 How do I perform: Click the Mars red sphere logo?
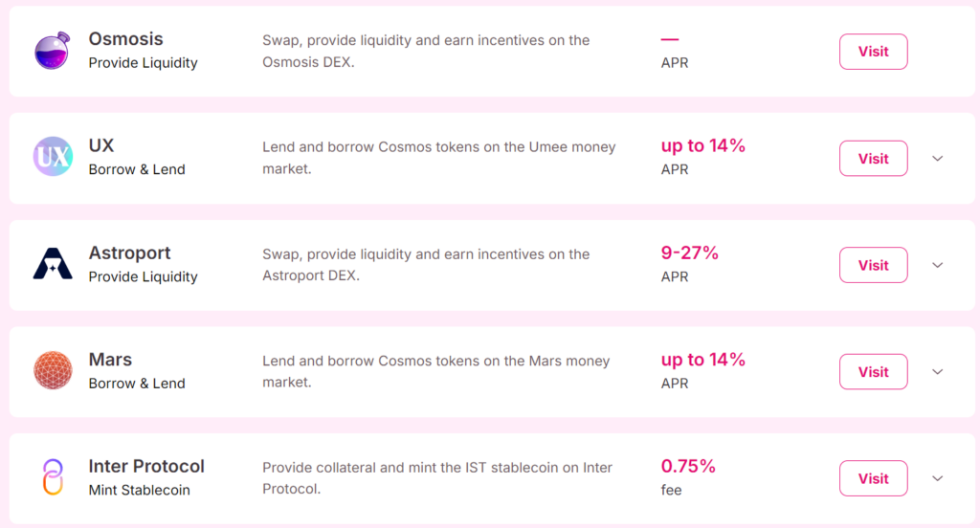coord(52,371)
